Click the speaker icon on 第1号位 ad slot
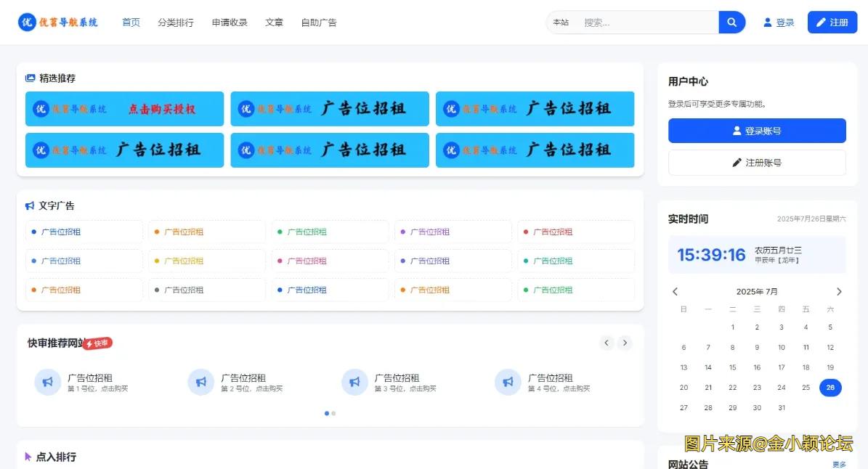Viewport: 868px width, 469px height. point(47,381)
